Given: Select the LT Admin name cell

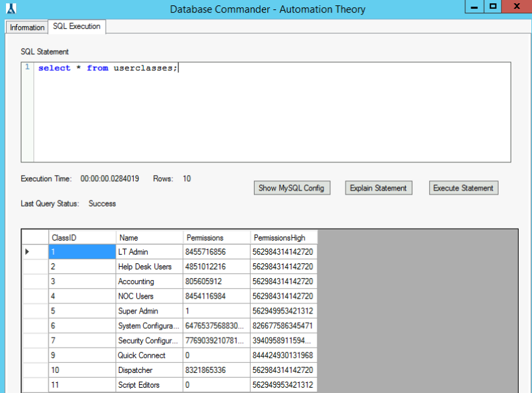Looking at the screenshot, I should point(150,252).
